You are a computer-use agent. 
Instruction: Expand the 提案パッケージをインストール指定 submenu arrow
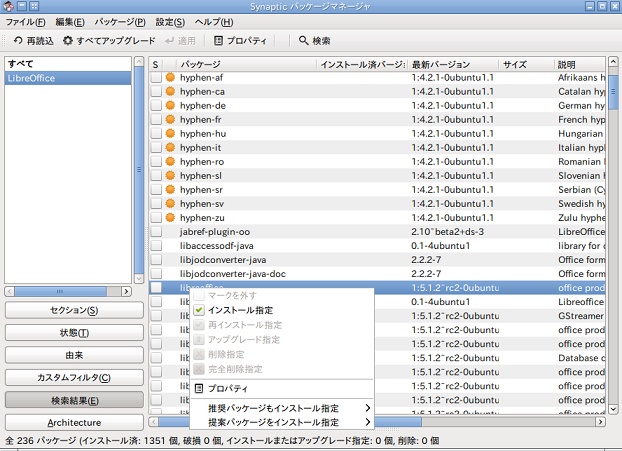pyautogui.click(x=368, y=422)
